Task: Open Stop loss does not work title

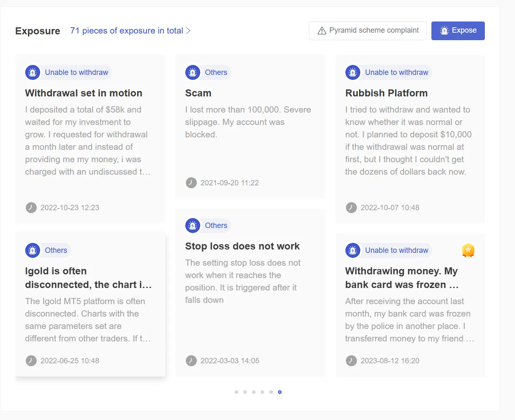Action: 242,246
